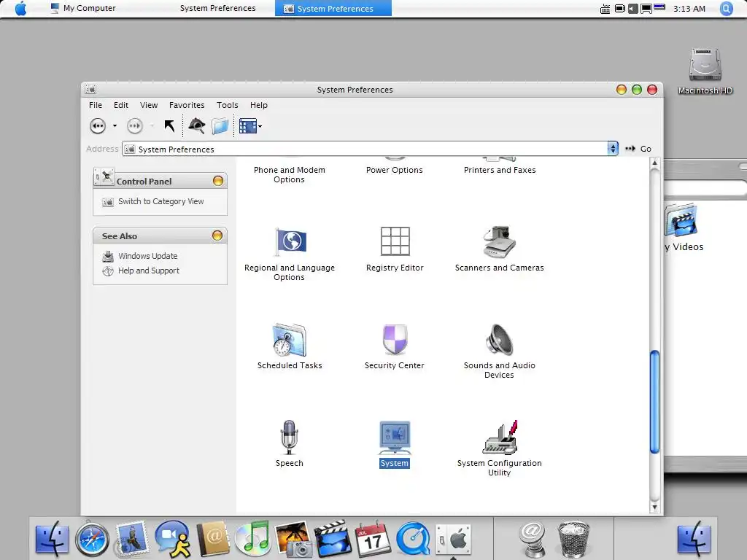Open the Help menu
The width and height of the screenshot is (747, 560).
(259, 105)
